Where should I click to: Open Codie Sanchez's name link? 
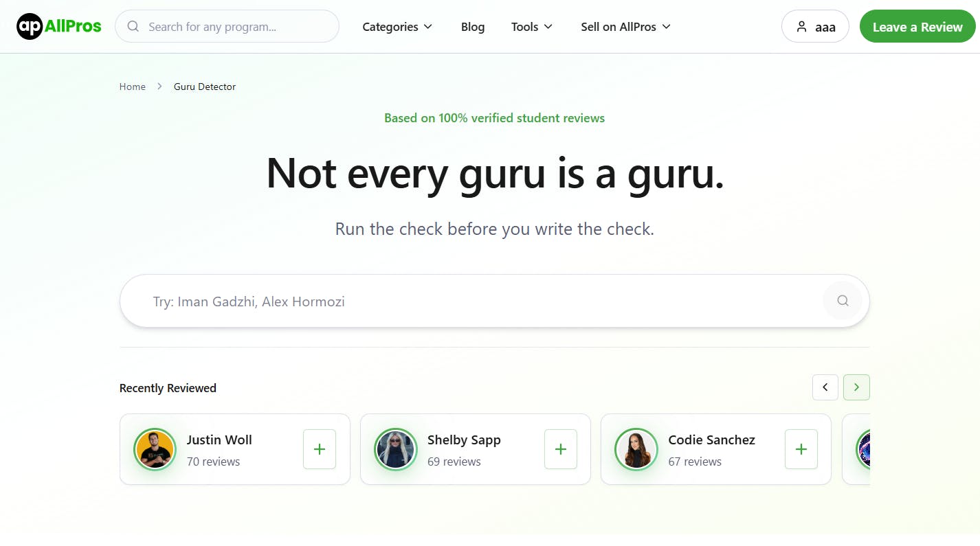click(712, 440)
